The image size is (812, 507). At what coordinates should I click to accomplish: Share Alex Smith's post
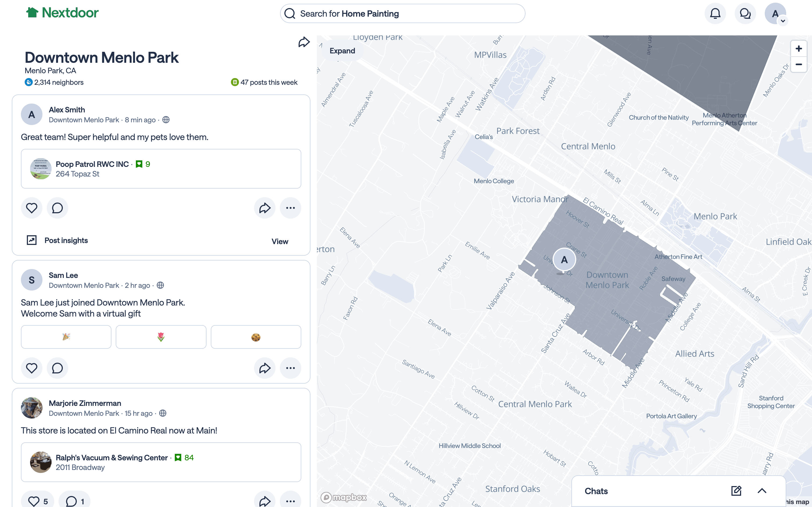tap(264, 208)
